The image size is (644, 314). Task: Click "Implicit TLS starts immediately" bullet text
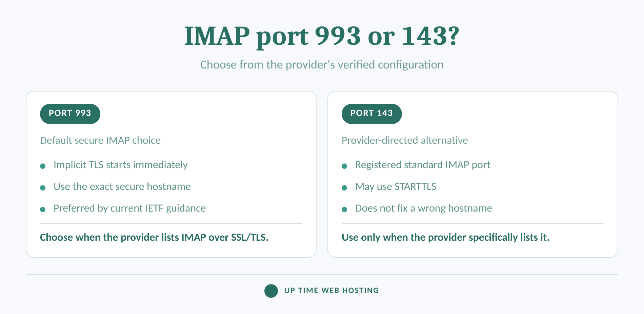[121, 165]
